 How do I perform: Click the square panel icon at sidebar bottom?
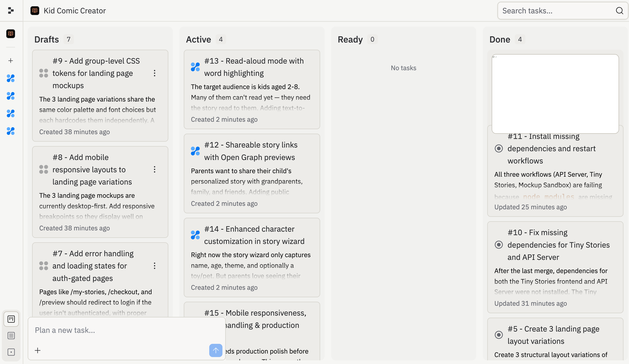pyautogui.click(x=11, y=352)
